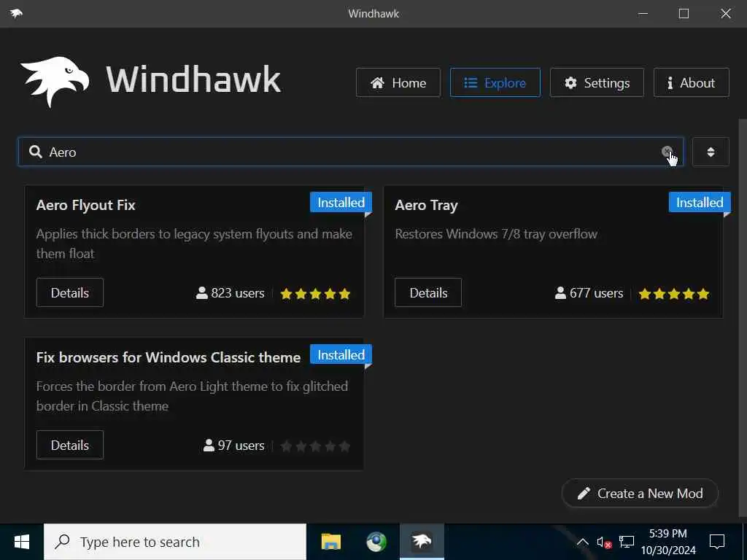Click the Installed badge on Aero Tray
This screenshot has width=747, height=560.
point(700,203)
